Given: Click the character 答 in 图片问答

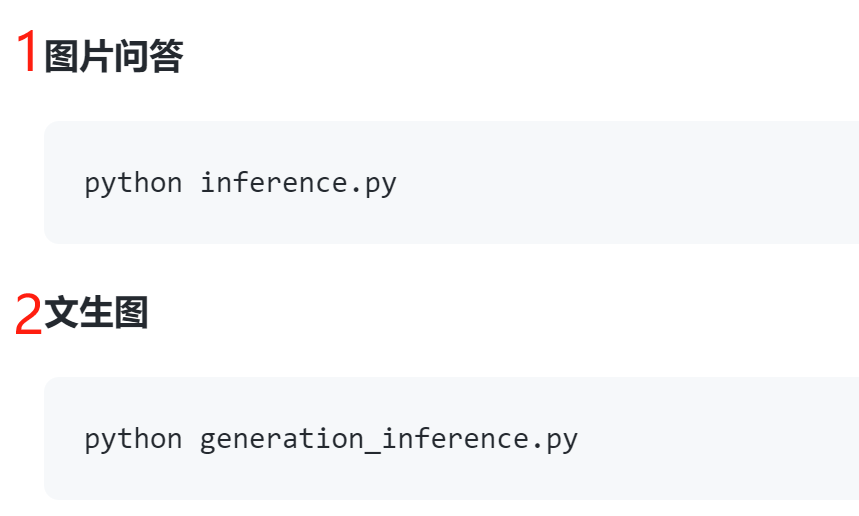Looking at the screenshot, I should coord(166,56).
